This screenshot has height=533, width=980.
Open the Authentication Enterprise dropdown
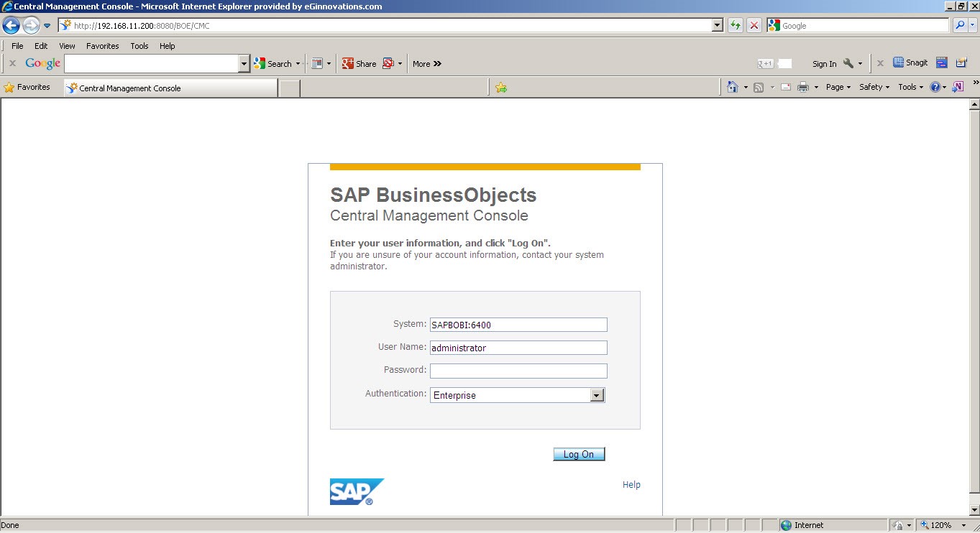point(518,395)
